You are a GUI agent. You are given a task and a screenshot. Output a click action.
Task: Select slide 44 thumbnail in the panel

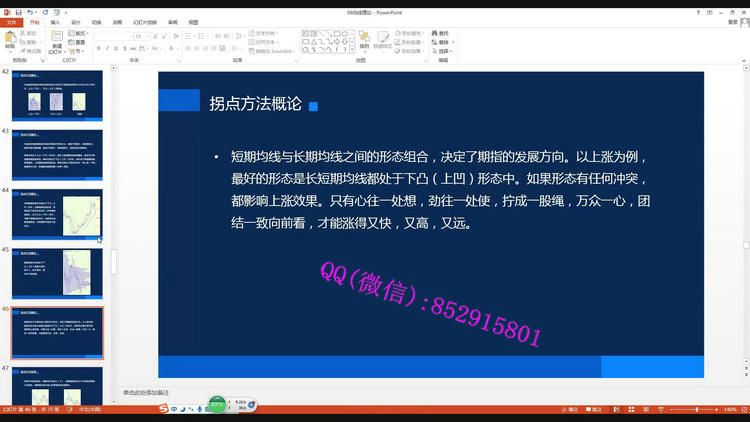tap(62, 215)
